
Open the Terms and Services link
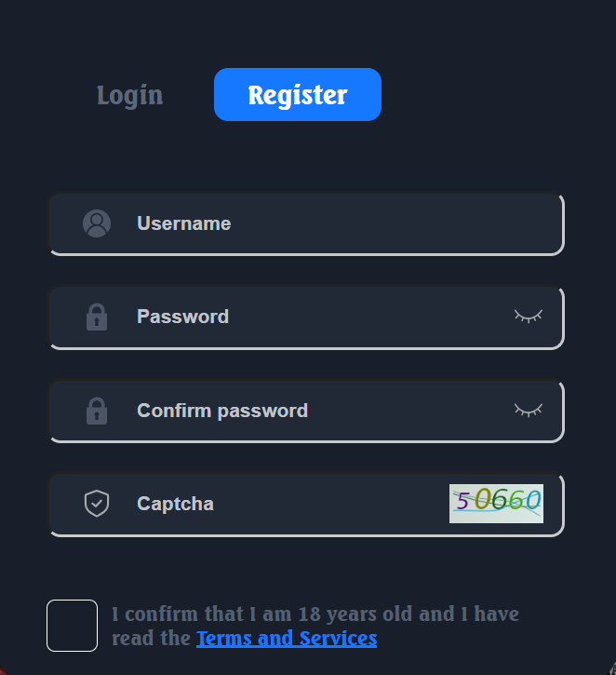(x=287, y=639)
